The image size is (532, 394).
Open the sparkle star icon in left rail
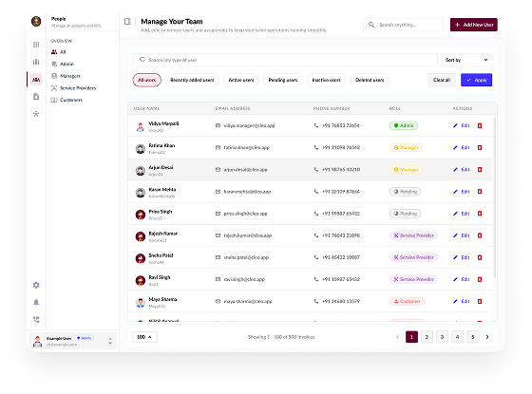pyautogui.click(x=36, y=114)
